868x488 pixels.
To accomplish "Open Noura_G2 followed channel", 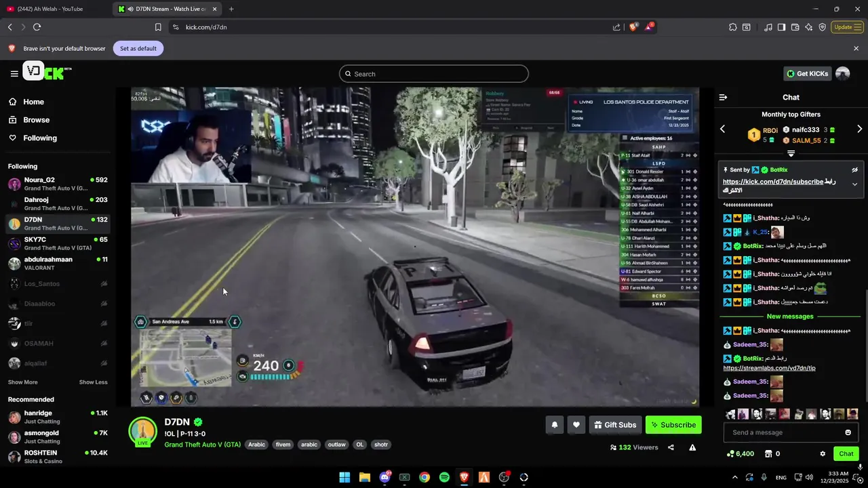I will (x=58, y=184).
